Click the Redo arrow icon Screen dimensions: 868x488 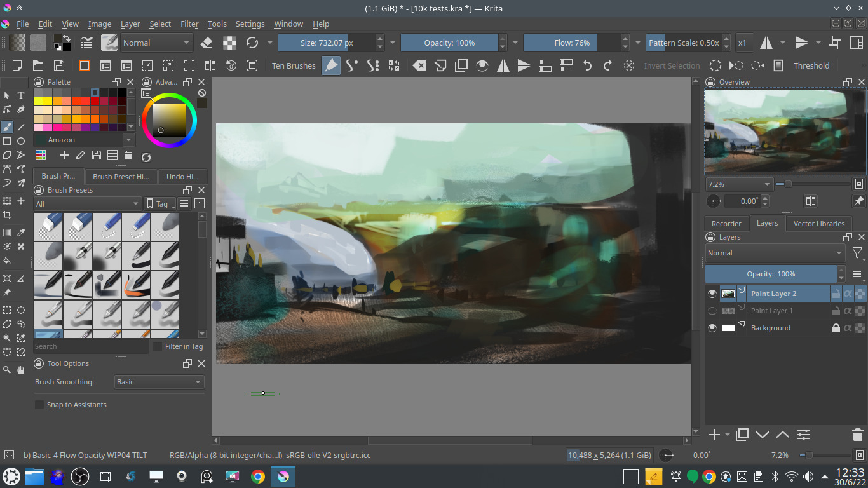tap(607, 65)
